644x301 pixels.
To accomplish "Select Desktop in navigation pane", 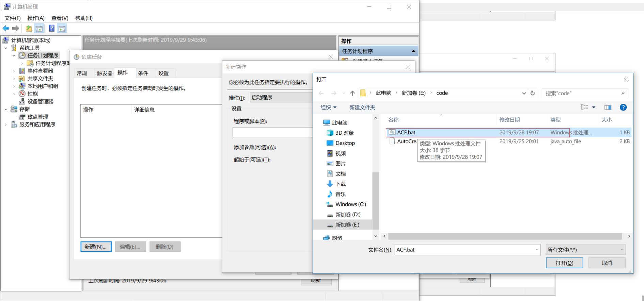I will point(345,143).
